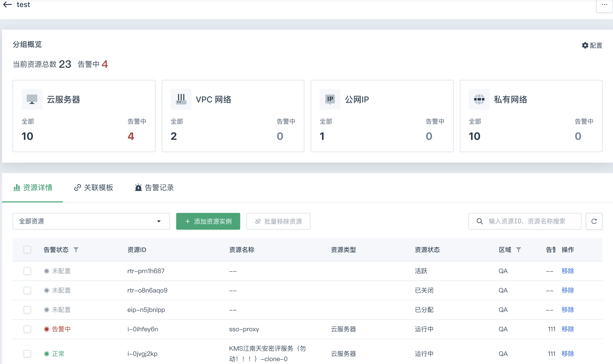Click 移除 link for eip-n5jbnlpp

click(x=568, y=310)
